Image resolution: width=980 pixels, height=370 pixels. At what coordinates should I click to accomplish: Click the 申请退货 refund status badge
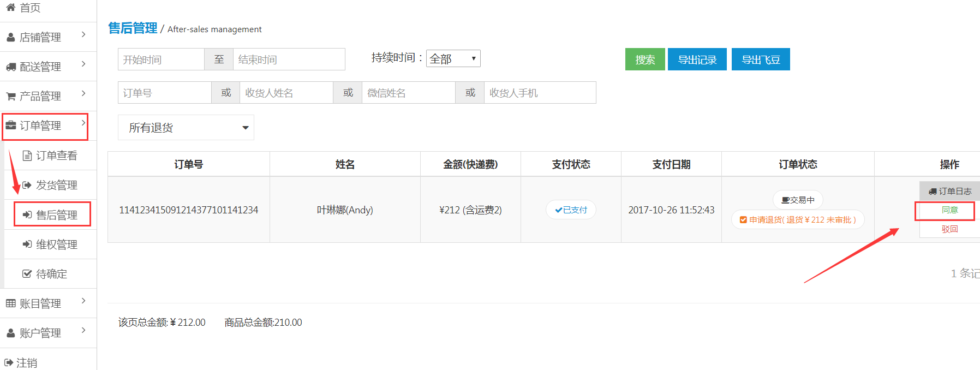point(798,220)
